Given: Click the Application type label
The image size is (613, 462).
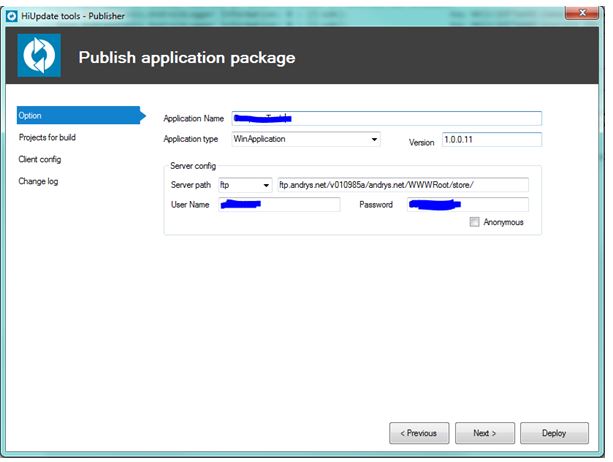Looking at the screenshot, I should (x=191, y=139).
